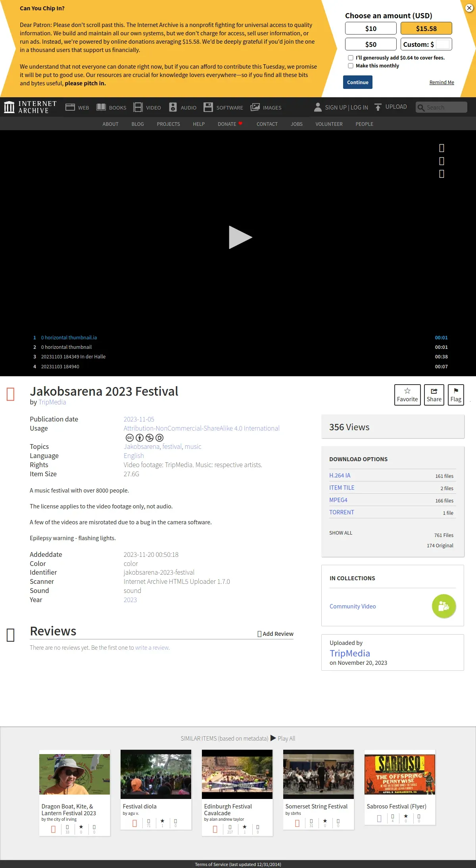The height and width of the screenshot is (868, 476).
Task: Click the Community Video collection icon
Action: [x=444, y=606]
